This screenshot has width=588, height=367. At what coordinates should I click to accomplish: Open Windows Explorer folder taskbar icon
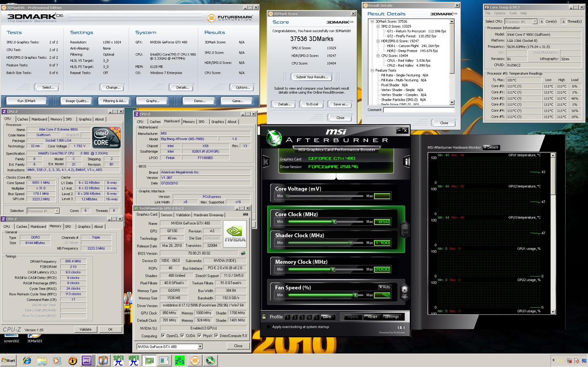[42, 360]
